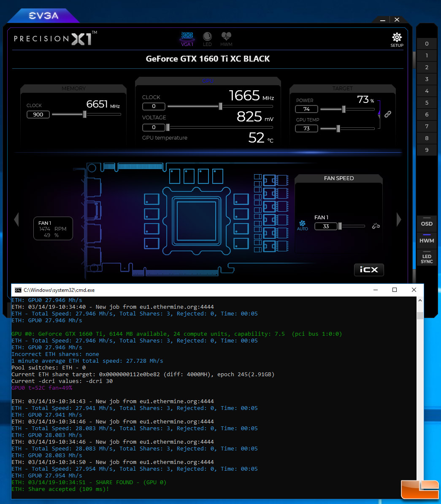This screenshot has width=441, height=504.
Task: Toggle the OSD button
Action: (427, 224)
